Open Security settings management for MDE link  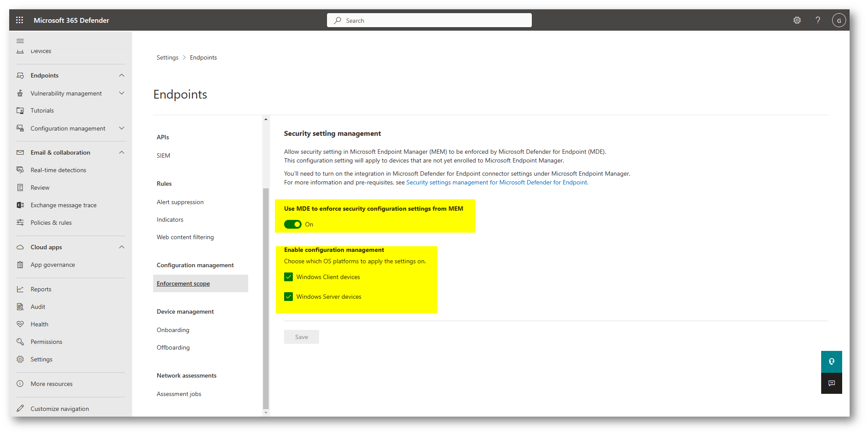pyautogui.click(x=497, y=182)
